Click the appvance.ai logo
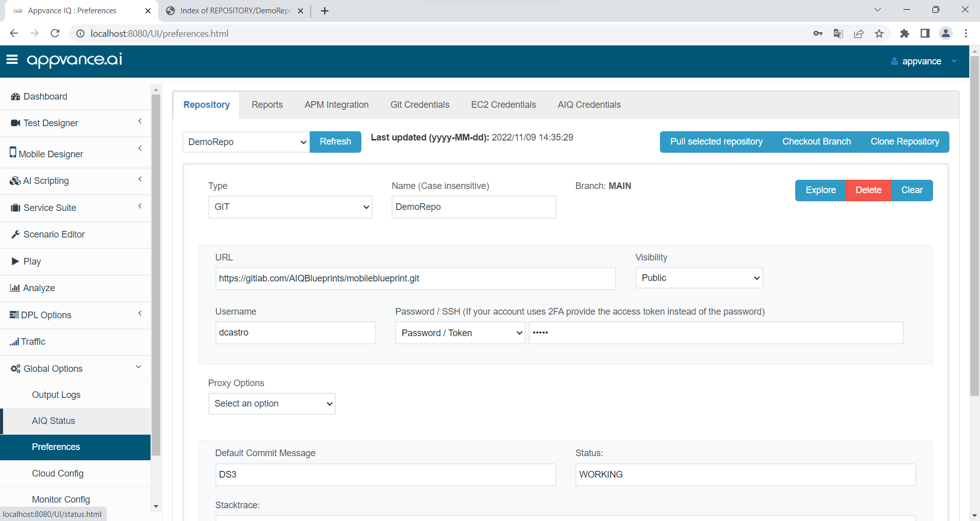Screen dimensions: 980x521 (75, 60)
